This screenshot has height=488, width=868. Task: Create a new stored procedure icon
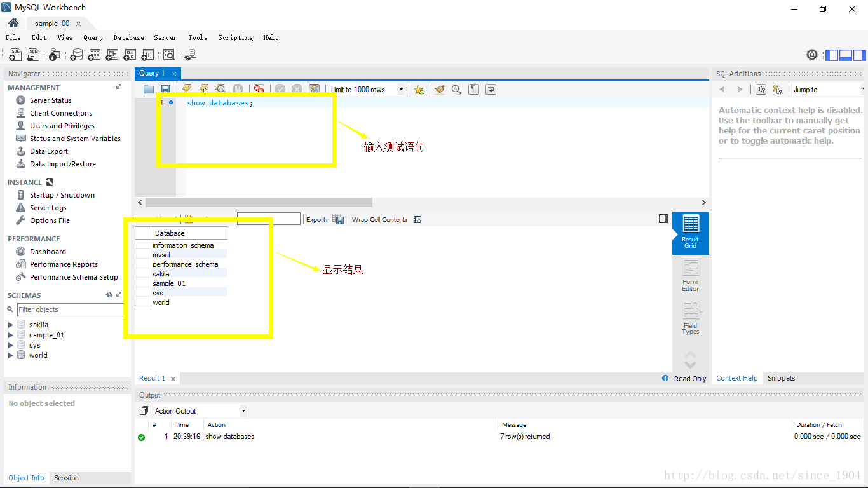130,55
